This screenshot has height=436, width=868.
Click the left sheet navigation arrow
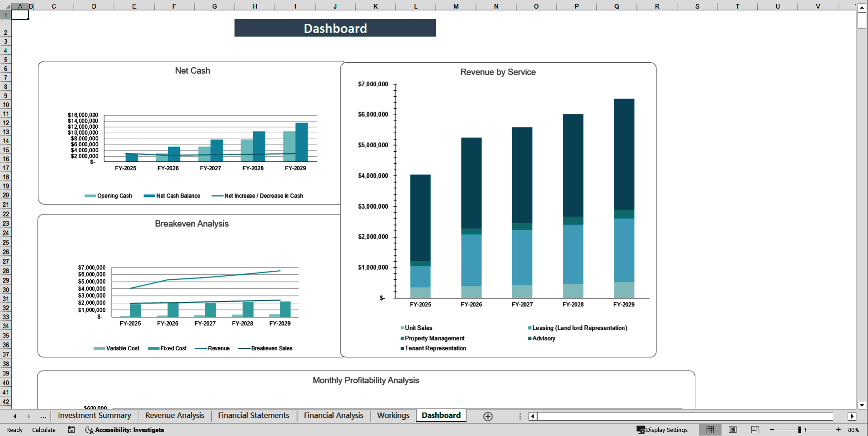point(15,416)
